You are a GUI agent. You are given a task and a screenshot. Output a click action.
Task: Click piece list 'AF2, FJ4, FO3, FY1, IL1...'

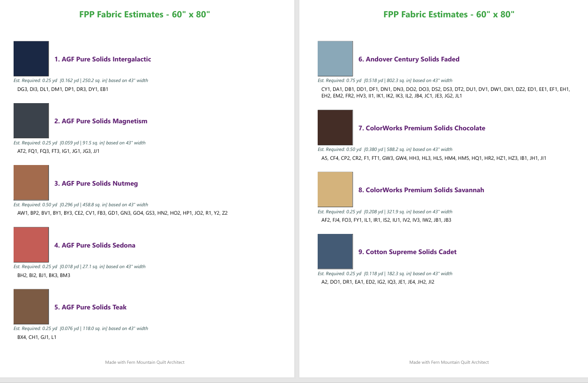(387, 220)
